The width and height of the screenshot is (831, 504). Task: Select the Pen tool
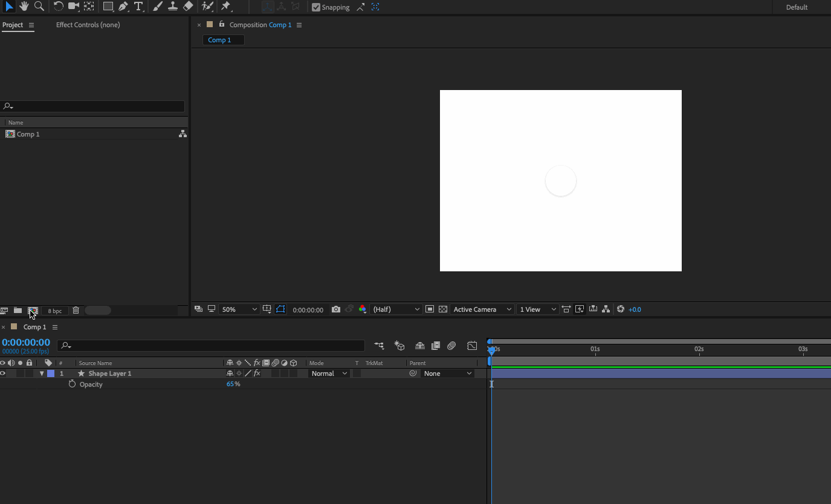[x=123, y=7]
